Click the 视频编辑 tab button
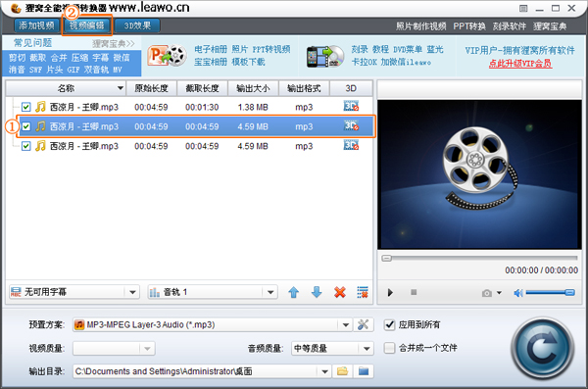 point(87,25)
